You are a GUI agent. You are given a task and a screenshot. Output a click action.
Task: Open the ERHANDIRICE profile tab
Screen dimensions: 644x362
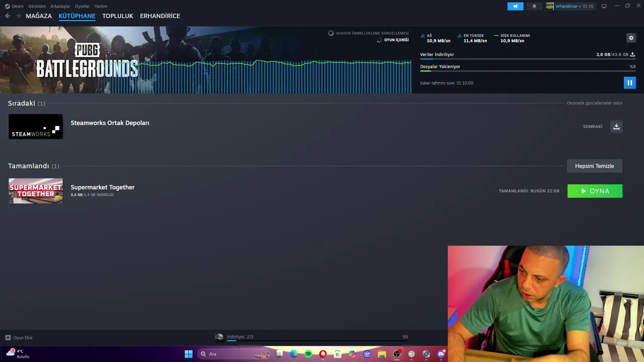160,16
